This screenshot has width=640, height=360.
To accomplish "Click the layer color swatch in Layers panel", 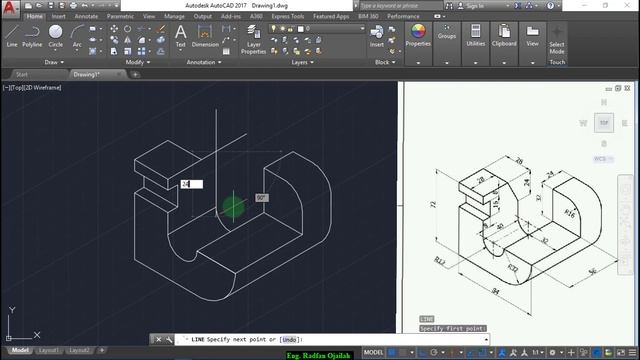I will (x=301, y=29).
